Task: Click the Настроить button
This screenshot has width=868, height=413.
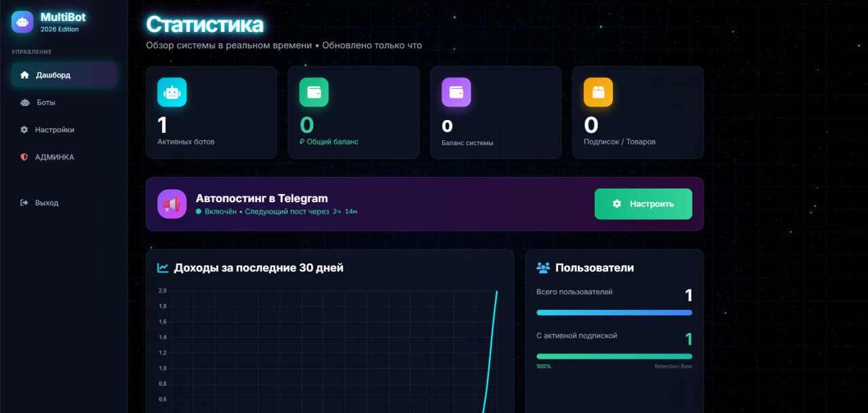Action: (644, 204)
